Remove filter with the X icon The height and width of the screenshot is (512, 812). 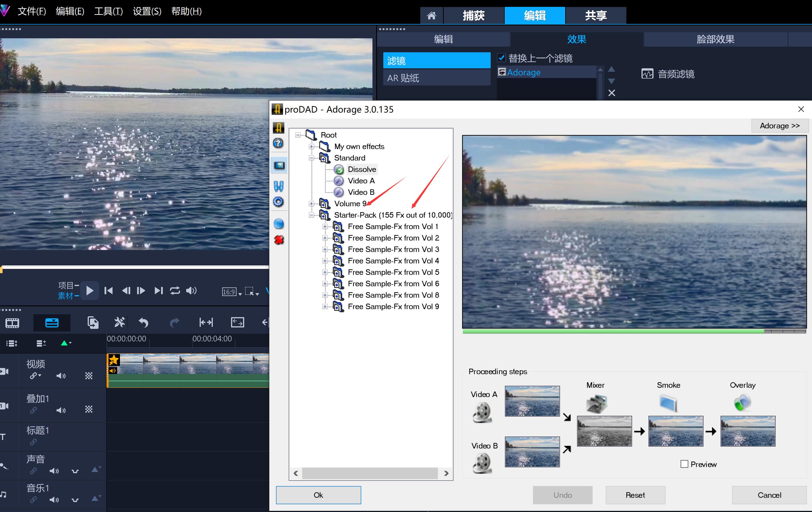612,93
